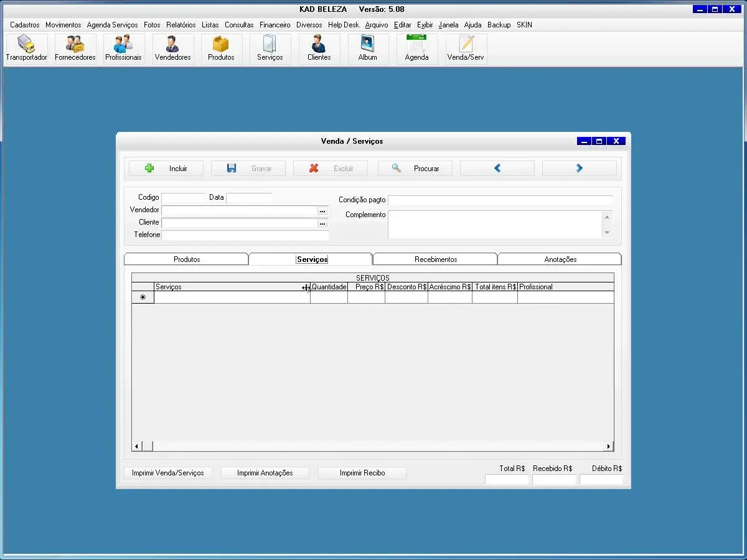
Task: Go to previous record with left arrow
Action: point(497,169)
